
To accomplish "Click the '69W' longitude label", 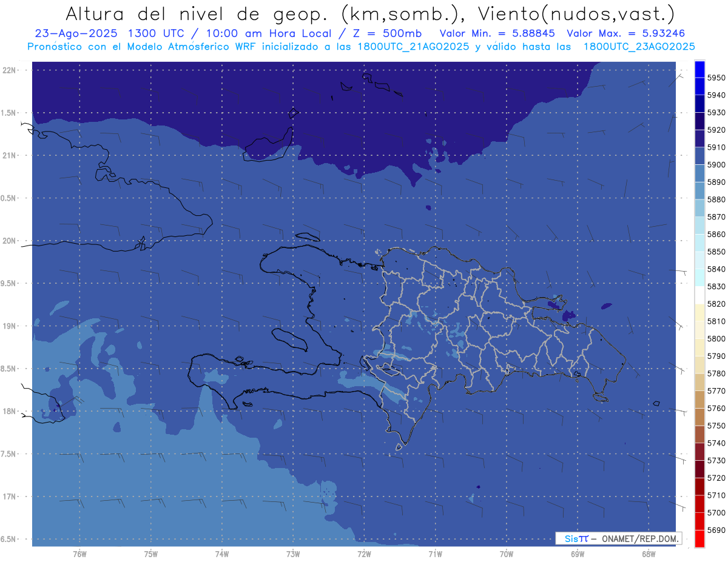I will [x=578, y=554].
